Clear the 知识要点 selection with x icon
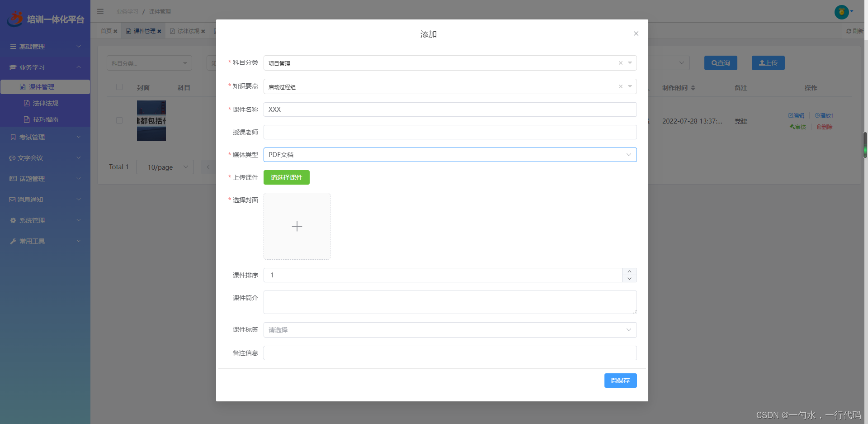This screenshot has width=868, height=424. pos(620,86)
